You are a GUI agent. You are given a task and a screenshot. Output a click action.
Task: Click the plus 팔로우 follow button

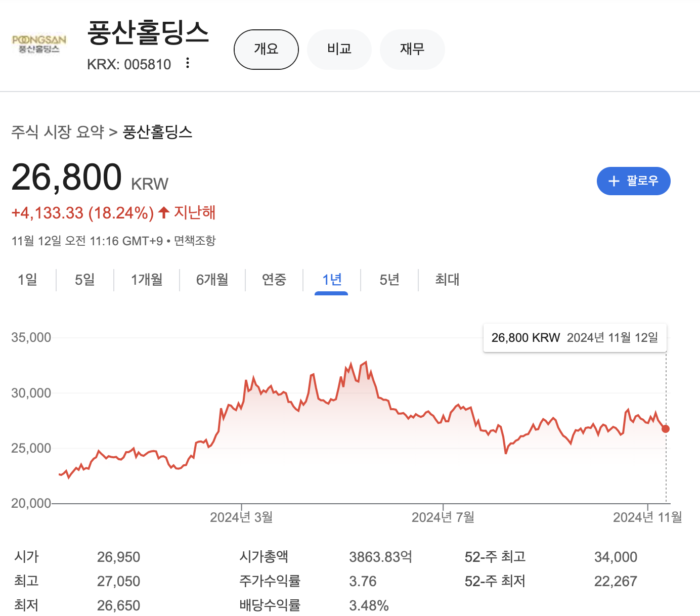pyautogui.click(x=634, y=181)
